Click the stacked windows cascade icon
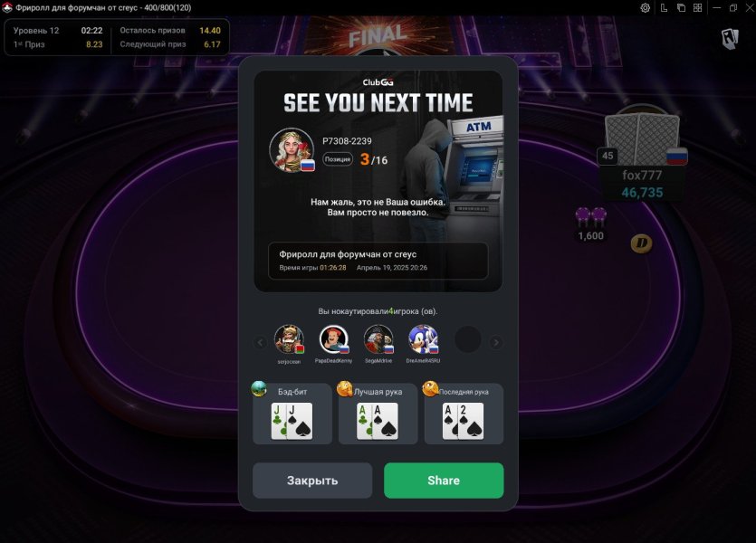The image size is (756, 543). [681, 8]
